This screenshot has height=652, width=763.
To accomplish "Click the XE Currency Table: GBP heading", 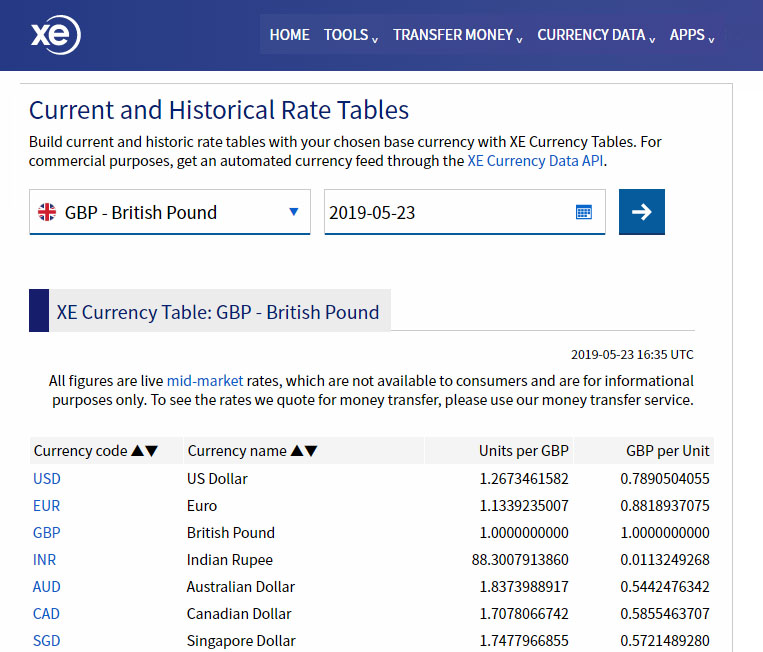I will (218, 312).
